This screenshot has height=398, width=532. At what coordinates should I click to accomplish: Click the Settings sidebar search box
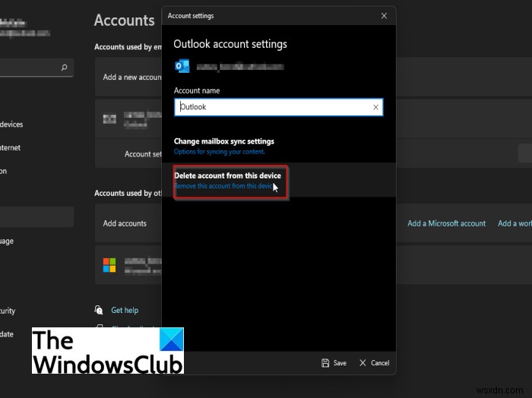pyautogui.click(x=36, y=68)
